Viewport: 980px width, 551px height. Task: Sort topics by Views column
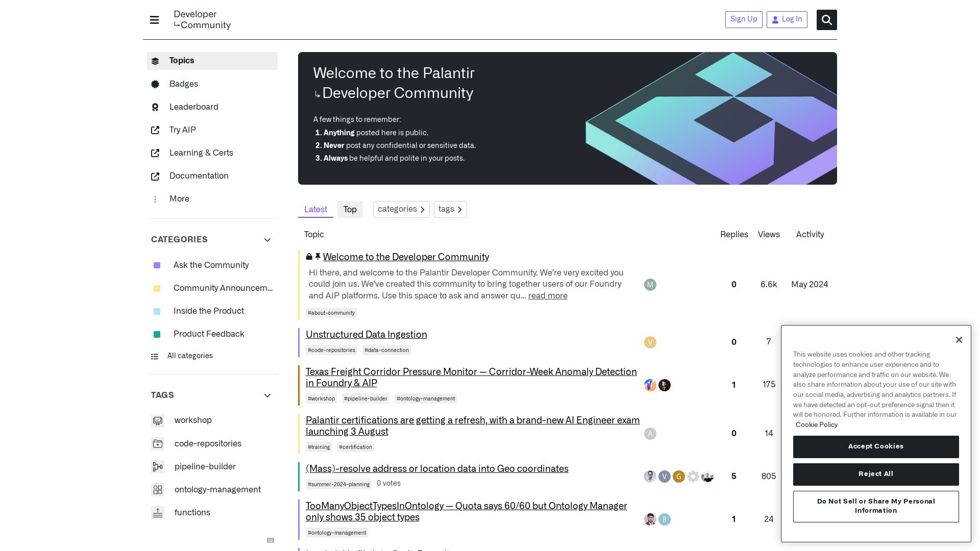(x=769, y=235)
